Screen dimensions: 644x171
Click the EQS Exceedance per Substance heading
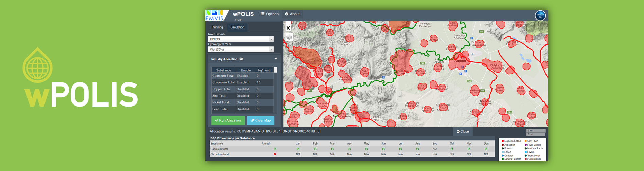[232, 138]
